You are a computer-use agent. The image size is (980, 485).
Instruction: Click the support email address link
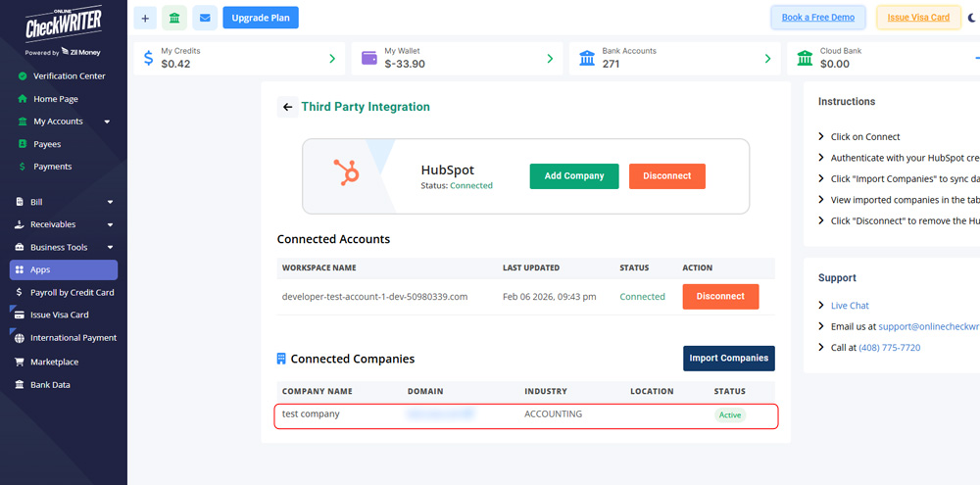tap(929, 326)
